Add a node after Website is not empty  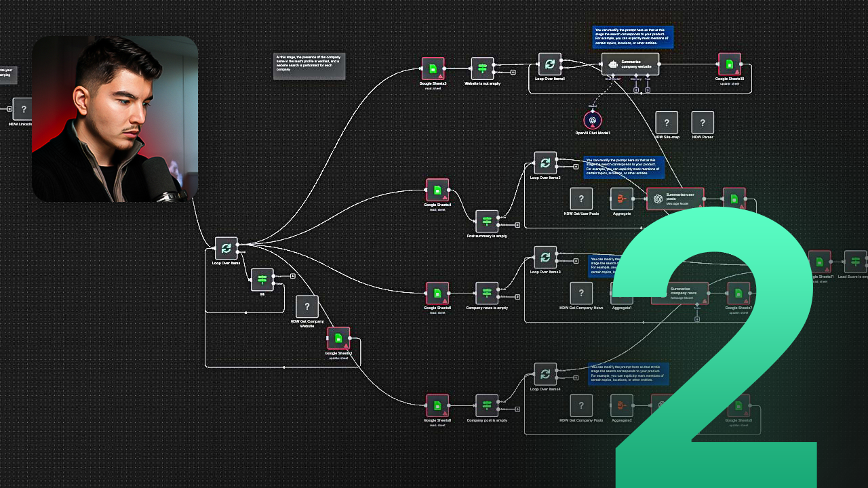[x=513, y=72]
